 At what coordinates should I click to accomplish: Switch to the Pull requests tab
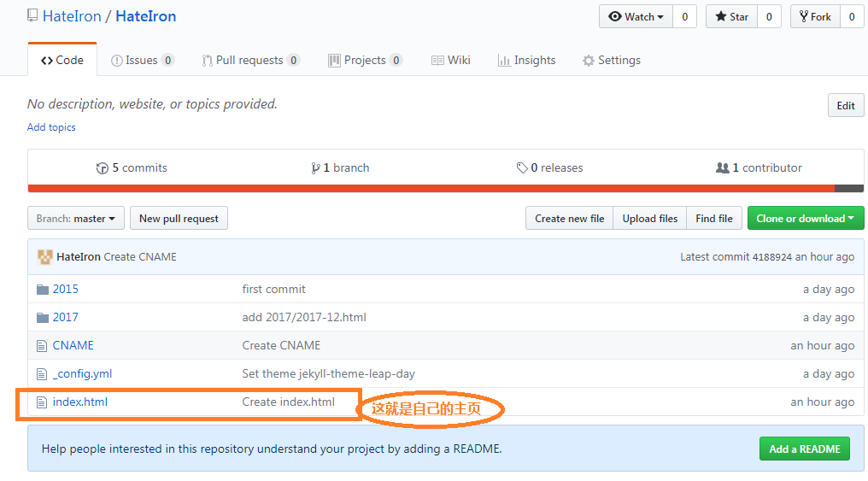pyautogui.click(x=251, y=61)
